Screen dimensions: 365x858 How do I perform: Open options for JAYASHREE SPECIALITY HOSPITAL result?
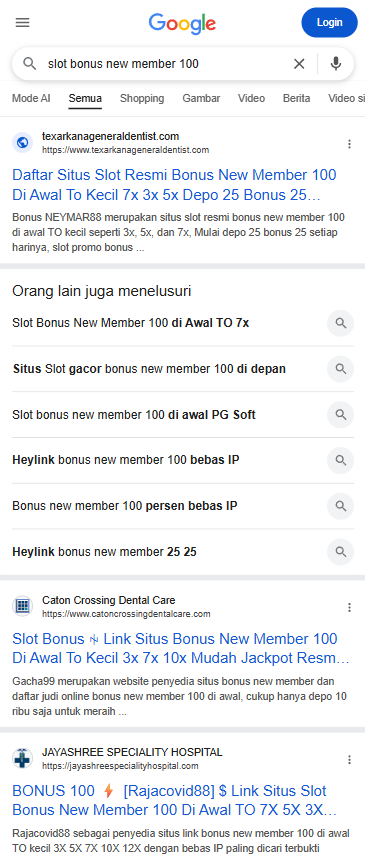(x=349, y=760)
